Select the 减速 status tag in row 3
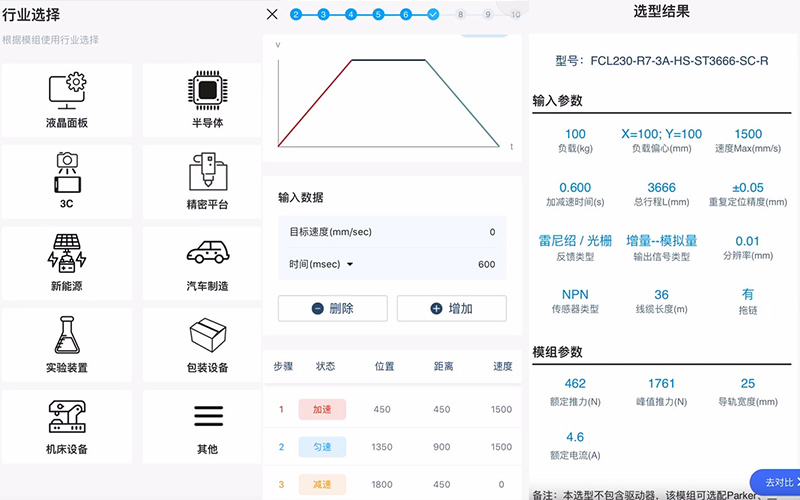 322,484
